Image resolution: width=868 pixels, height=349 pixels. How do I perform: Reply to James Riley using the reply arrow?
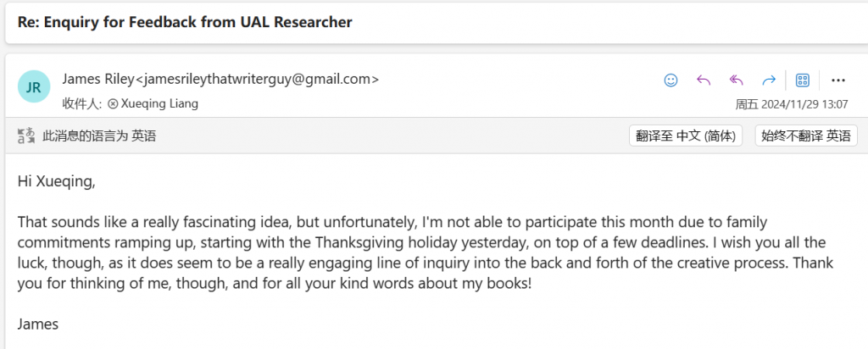(703, 80)
